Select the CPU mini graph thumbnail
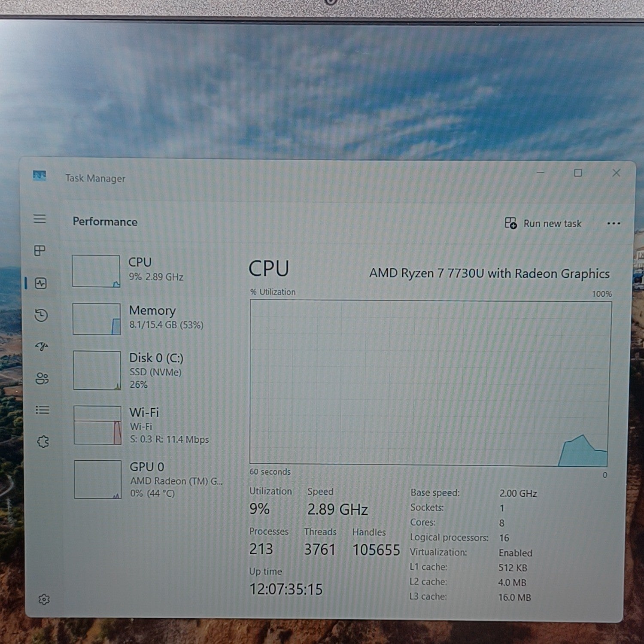The width and height of the screenshot is (644, 644). 96,271
